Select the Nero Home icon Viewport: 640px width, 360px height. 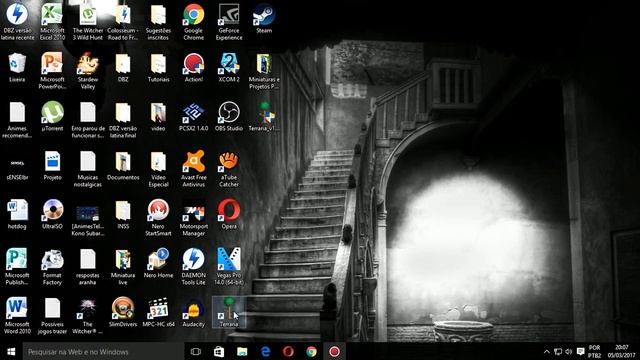point(158,264)
